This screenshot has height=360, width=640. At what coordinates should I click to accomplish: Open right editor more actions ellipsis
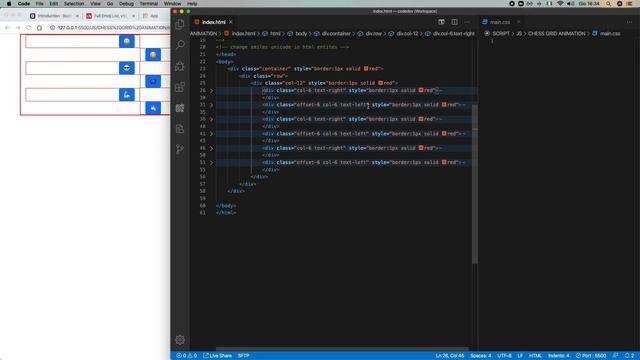click(629, 22)
